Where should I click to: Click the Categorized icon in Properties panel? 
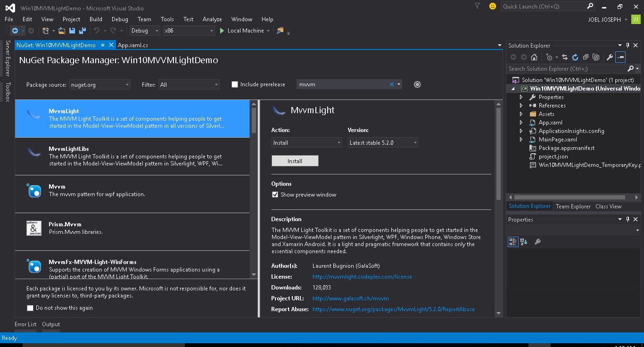(x=513, y=242)
